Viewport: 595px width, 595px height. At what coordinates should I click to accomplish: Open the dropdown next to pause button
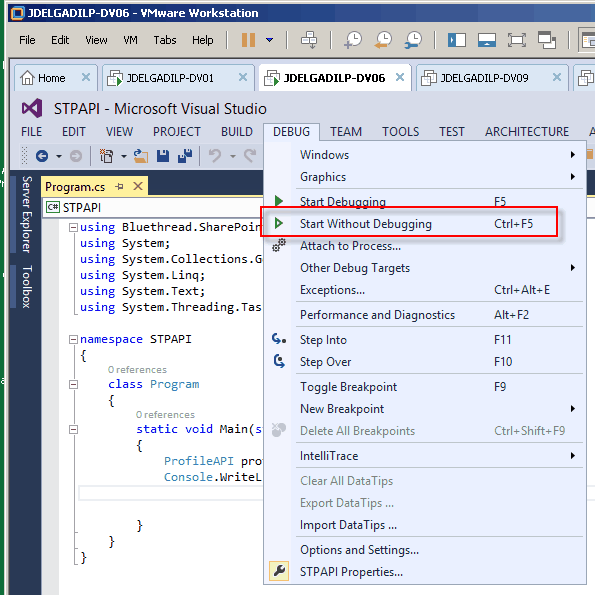(269, 39)
